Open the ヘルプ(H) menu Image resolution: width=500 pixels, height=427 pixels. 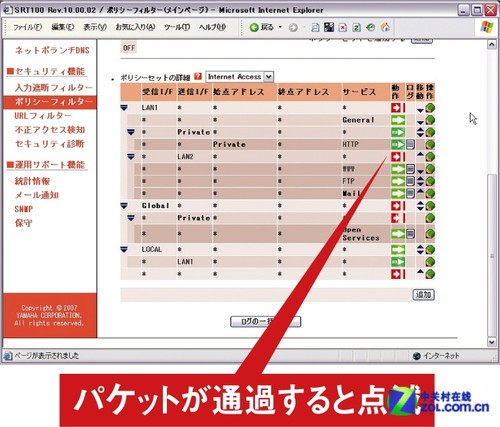tap(213, 27)
